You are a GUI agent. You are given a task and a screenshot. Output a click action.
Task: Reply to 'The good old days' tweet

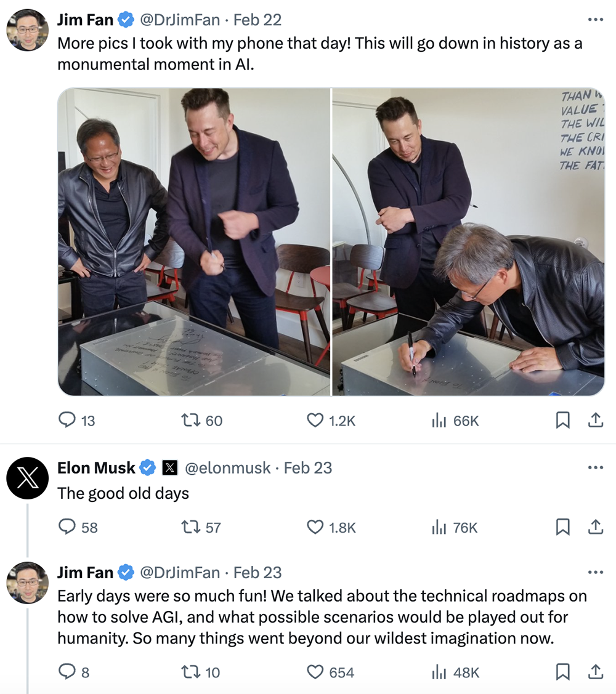click(67, 527)
